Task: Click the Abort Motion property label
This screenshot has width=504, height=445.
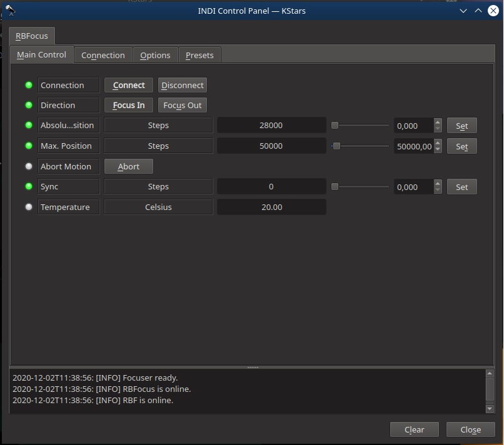Action: tap(68, 166)
